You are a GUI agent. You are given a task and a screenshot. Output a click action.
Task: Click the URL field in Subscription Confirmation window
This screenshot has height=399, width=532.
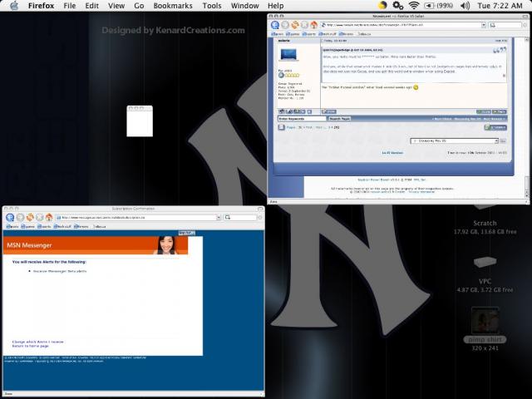pos(135,218)
